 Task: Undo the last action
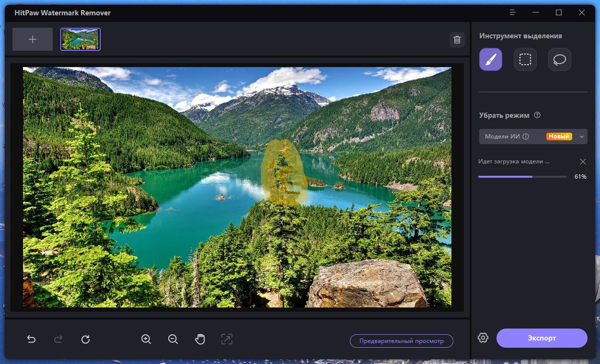(x=32, y=339)
